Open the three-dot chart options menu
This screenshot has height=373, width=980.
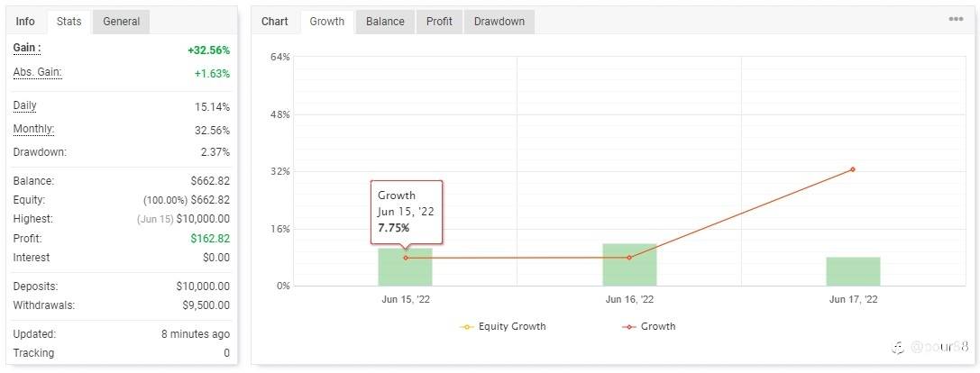(956, 19)
